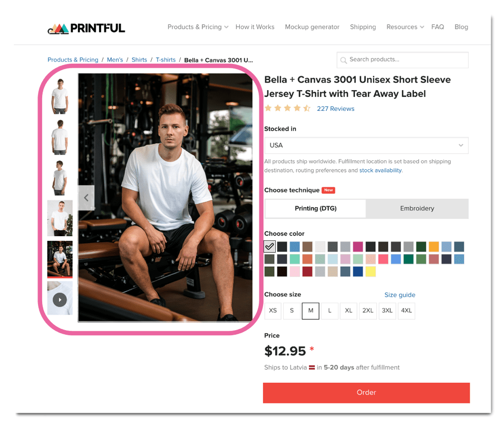504x426 pixels.
Task: Click the search magnifier icon
Action: tap(343, 60)
